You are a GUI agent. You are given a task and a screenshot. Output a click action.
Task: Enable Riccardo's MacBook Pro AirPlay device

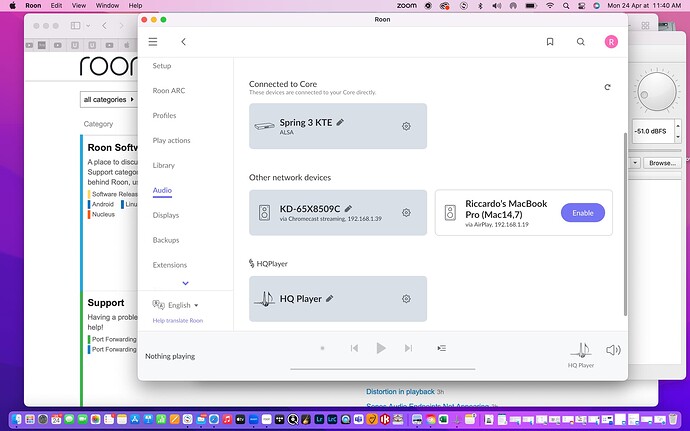tap(583, 213)
